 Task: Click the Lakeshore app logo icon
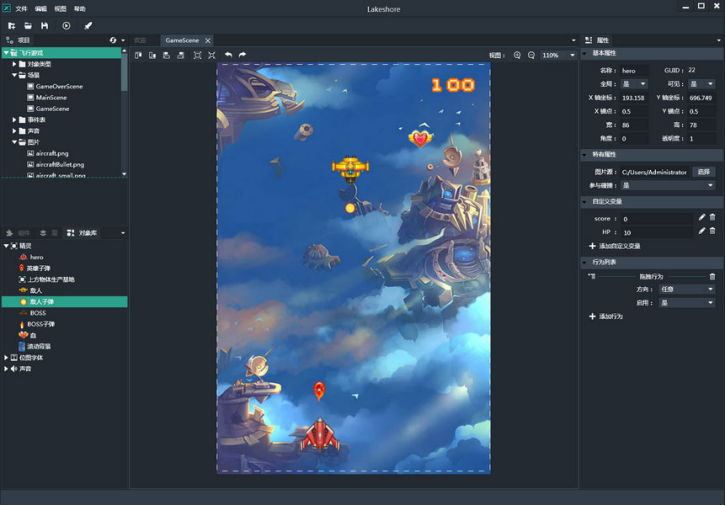tap(6, 8)
